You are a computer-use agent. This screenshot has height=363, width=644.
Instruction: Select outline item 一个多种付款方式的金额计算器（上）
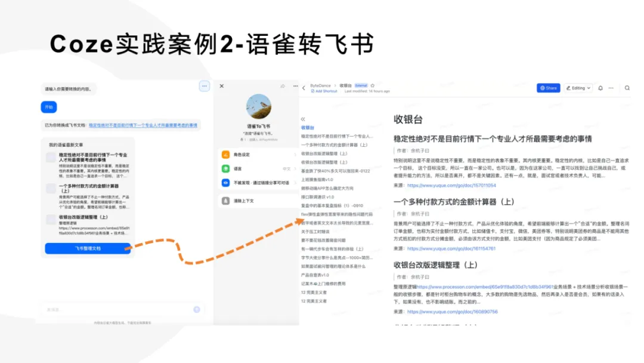(x=335, y=144)
